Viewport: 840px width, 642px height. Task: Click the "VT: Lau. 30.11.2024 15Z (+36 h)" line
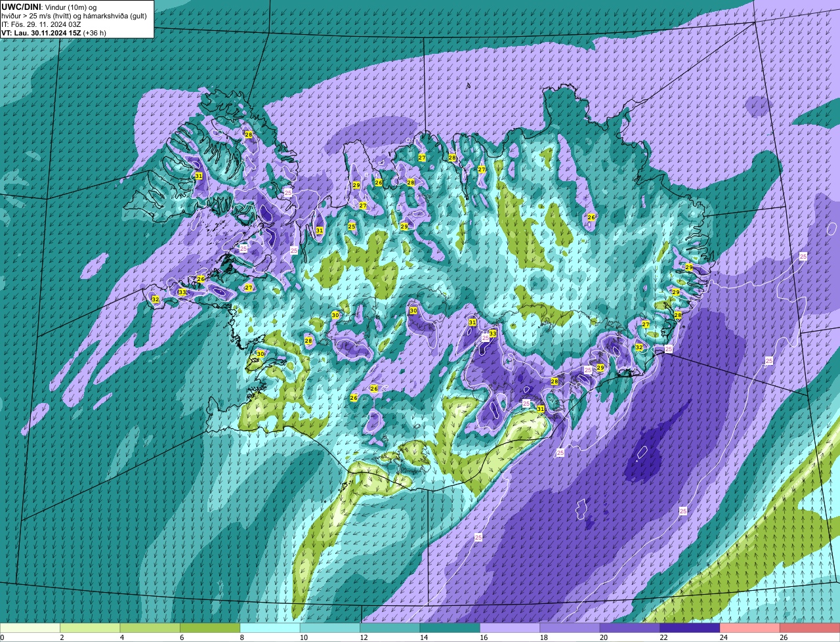[x=54, y=32]
